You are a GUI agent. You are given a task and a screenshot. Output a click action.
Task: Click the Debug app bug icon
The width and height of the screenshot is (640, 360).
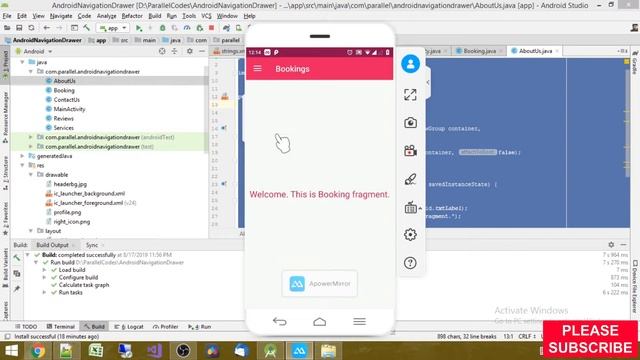(162, 28)
